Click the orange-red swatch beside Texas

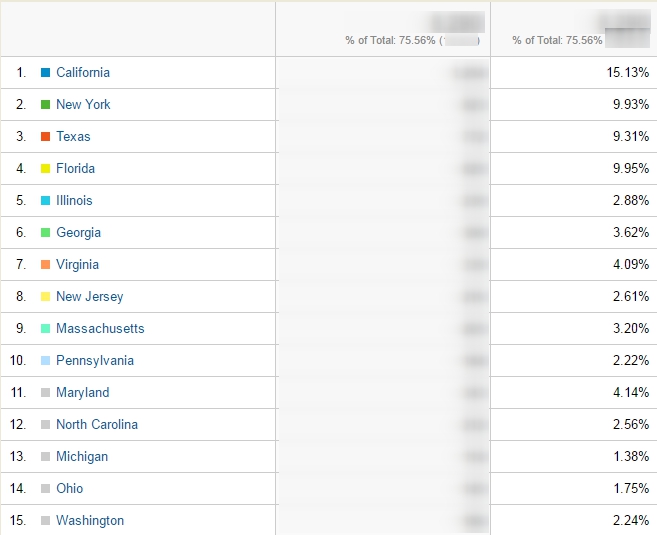pos(45,137)
